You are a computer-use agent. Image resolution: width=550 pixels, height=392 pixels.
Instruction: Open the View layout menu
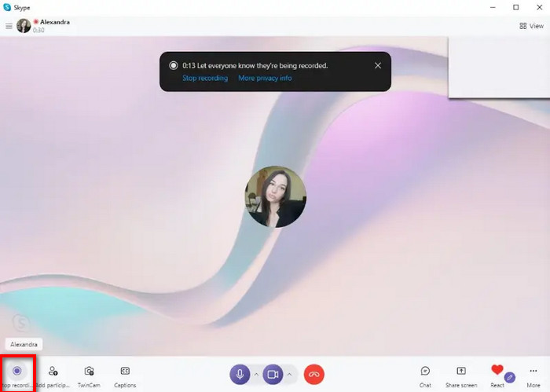(x=533, y=26)
